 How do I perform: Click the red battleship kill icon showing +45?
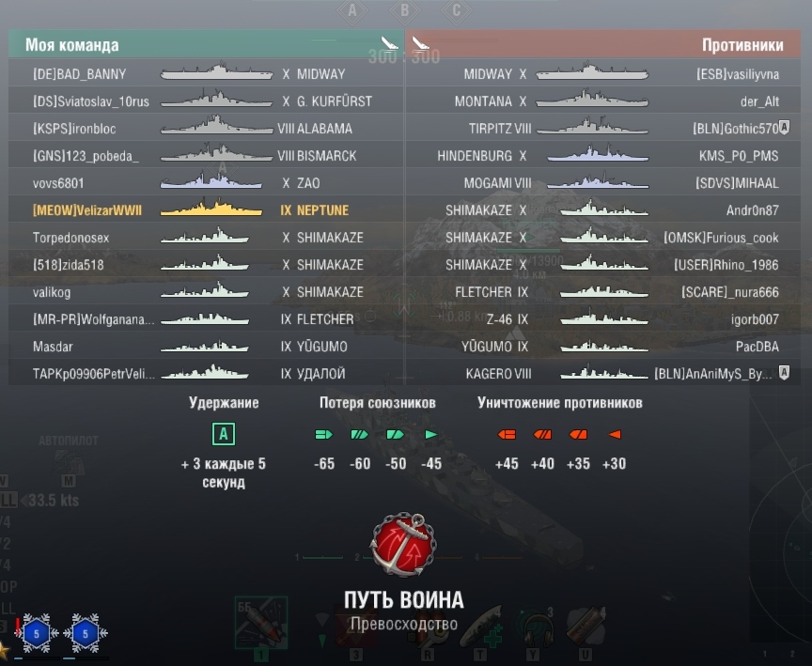coord(507,435)
